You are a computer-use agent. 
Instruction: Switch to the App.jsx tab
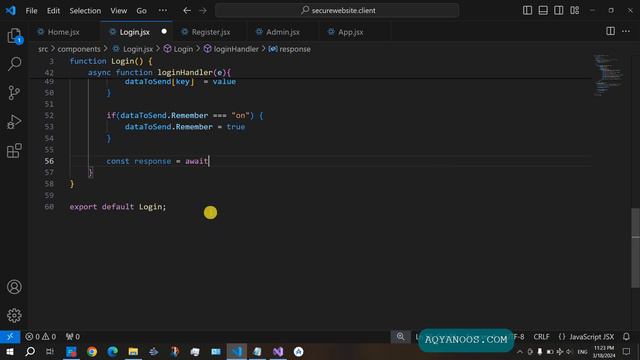[x=351, y=32]
